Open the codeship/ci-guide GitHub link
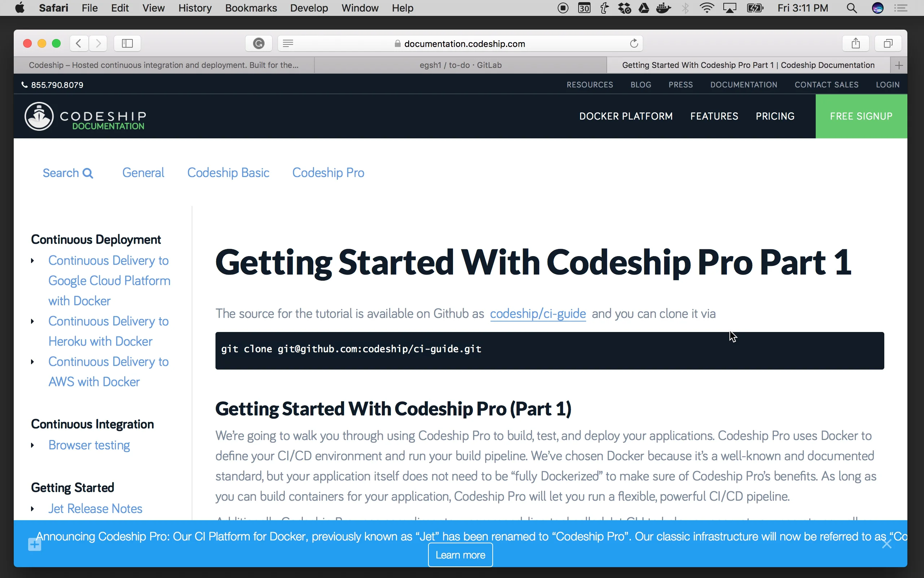This screenshot has height=578, width=924. click(x=537, y=314)
